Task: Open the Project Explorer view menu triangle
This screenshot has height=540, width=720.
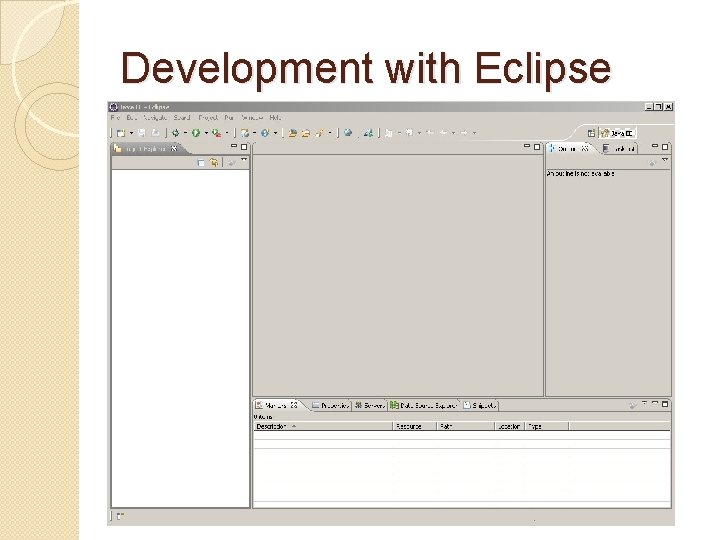Action: [x=244, y=160]
